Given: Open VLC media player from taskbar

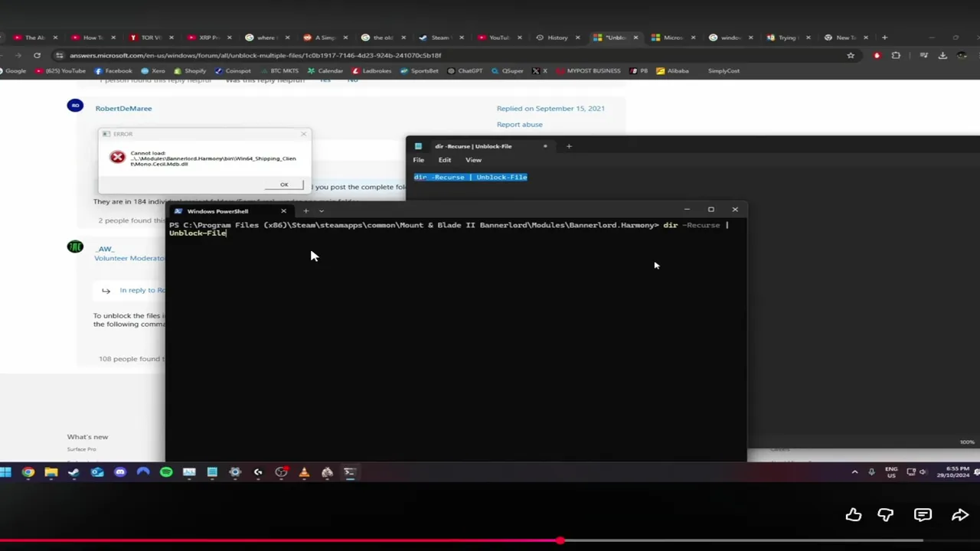Looking at the screenshot, I should point(304,472).
